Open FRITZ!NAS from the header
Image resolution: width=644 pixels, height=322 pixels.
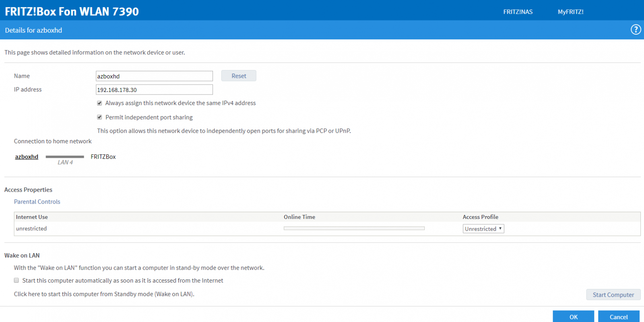pos(518,12)
